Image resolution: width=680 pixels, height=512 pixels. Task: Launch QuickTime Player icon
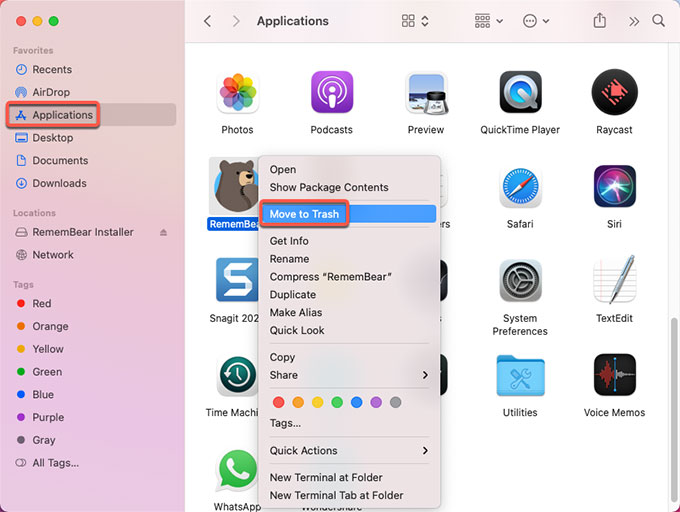click(520, 93)
